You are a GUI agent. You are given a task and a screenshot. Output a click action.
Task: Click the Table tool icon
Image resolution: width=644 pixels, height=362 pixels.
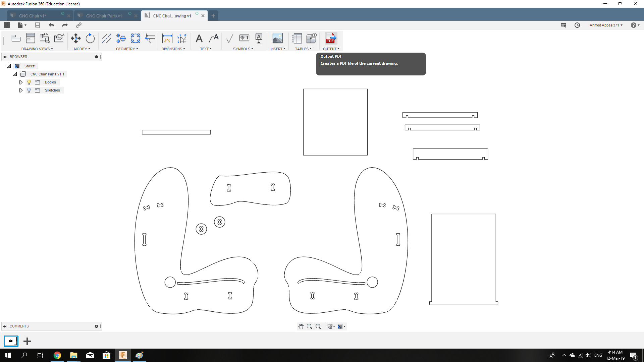tap(297, 38)
